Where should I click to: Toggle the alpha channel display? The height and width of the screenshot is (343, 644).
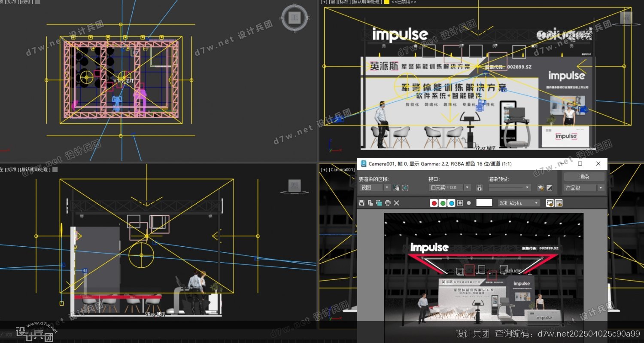point(460,203)
